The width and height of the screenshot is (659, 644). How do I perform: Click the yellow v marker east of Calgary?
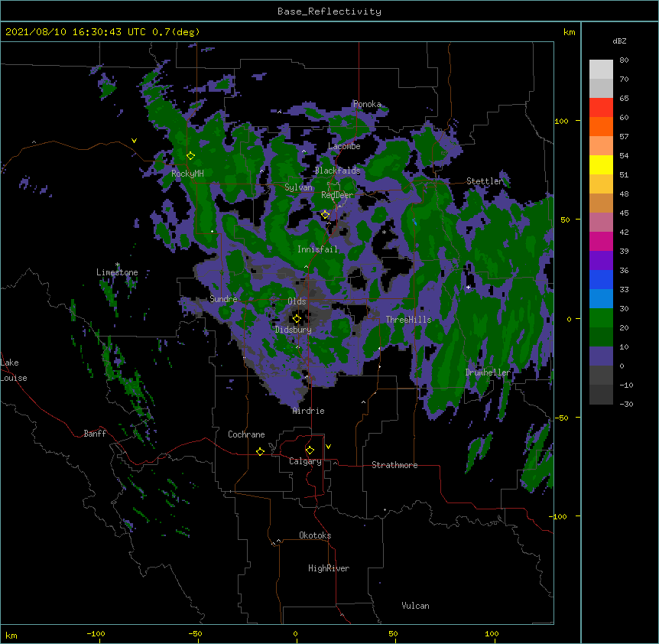point(328,447)
